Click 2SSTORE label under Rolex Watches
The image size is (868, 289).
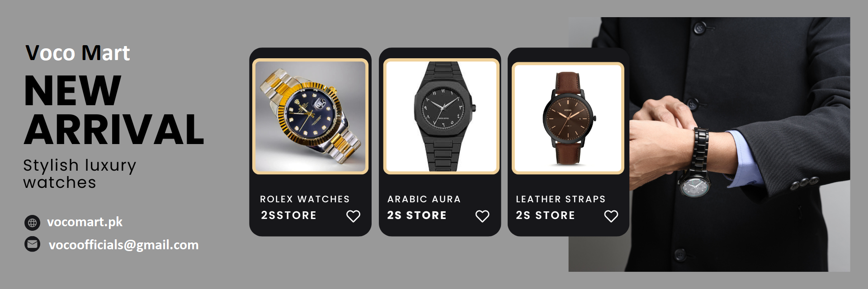(x=289, y=215)
